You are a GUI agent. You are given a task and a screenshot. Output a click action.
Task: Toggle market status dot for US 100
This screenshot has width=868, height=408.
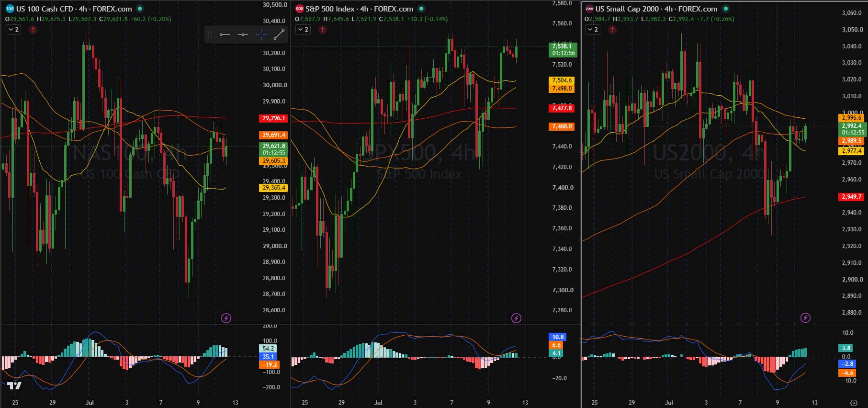pos(139,9)
